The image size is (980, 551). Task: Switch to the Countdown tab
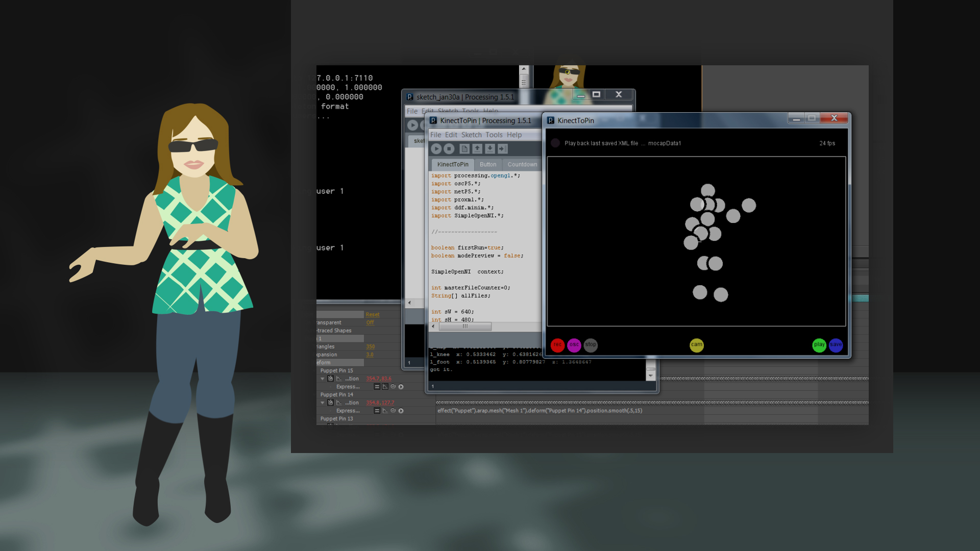tap(522, 164)
